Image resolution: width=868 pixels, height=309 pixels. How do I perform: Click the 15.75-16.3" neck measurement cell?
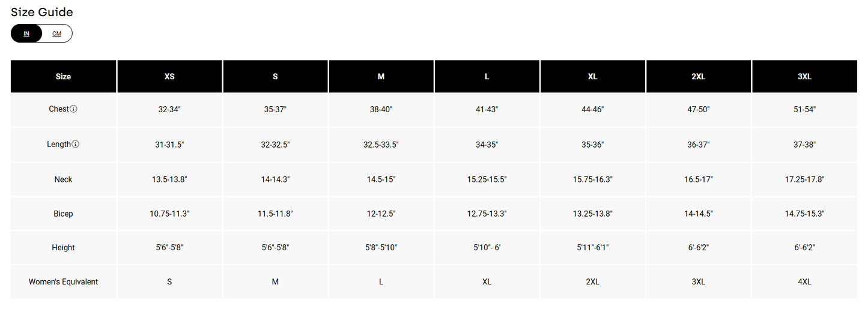click(592, 179)
